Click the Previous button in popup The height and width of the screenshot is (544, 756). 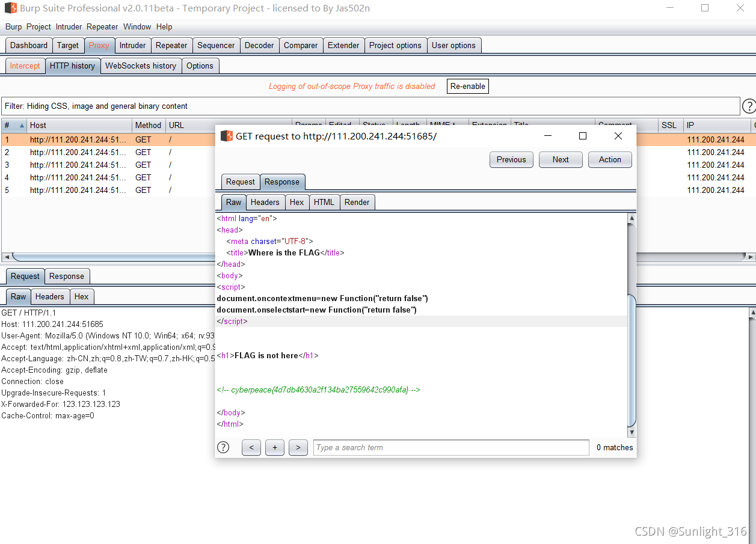pos(511,160)
